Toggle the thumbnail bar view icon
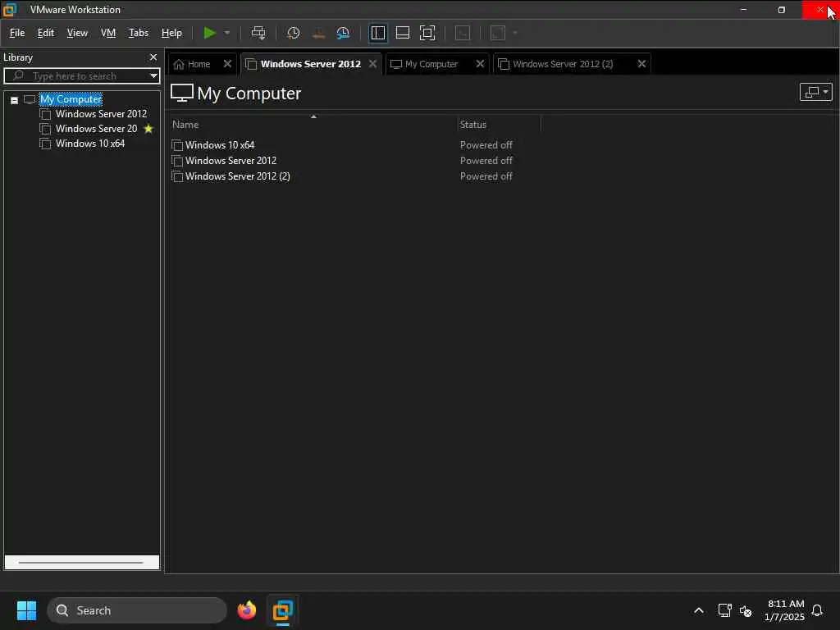840x630 pixels. [x=402, y=33]
